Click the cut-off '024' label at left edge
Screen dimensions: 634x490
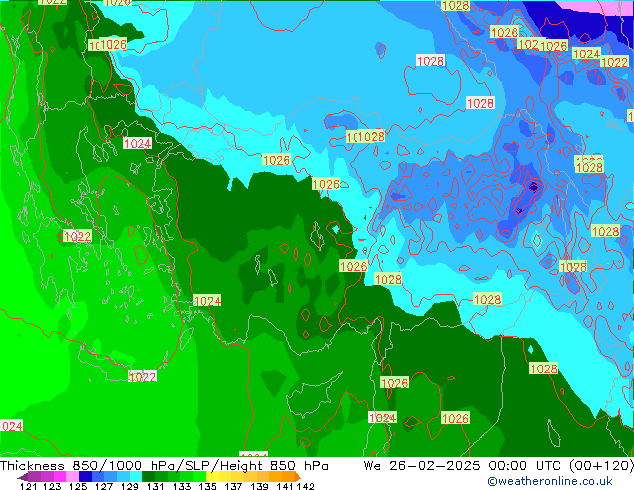pos(12,426)
